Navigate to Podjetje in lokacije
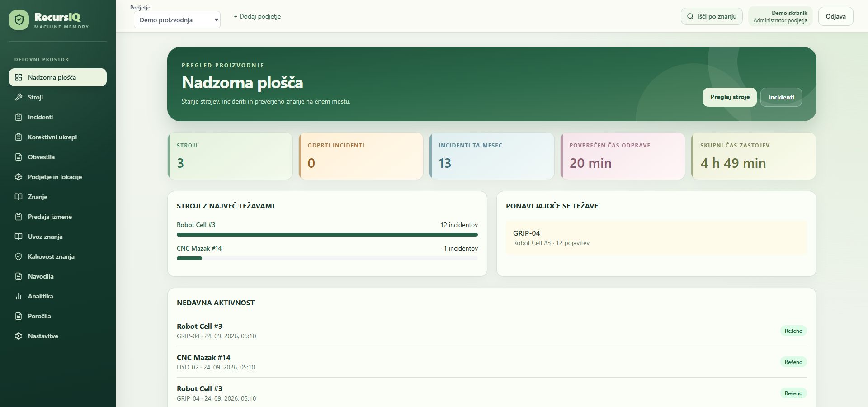This screenshot has width=868, height=407. [x=58, y=177]
